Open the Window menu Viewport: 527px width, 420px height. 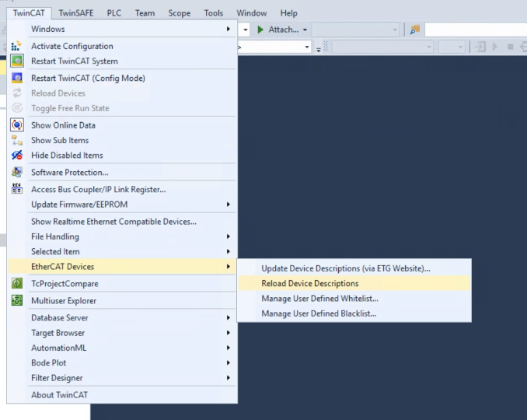coord(251,13)
